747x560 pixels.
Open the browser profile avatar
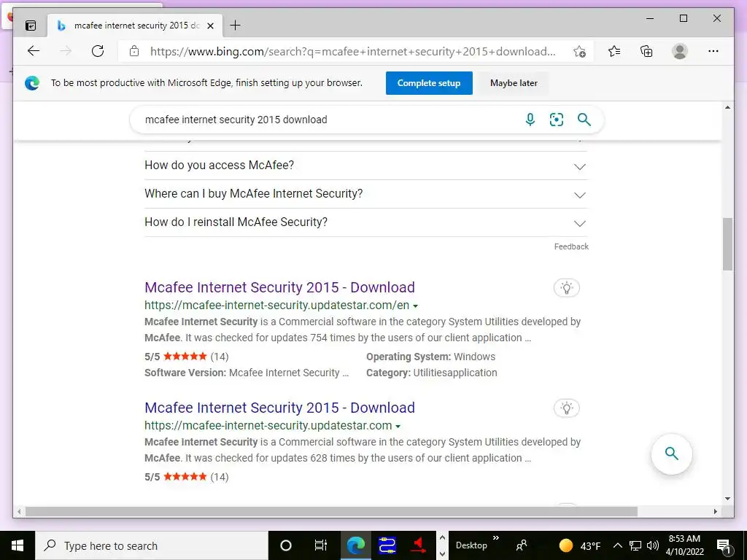[x=680, y=51]
